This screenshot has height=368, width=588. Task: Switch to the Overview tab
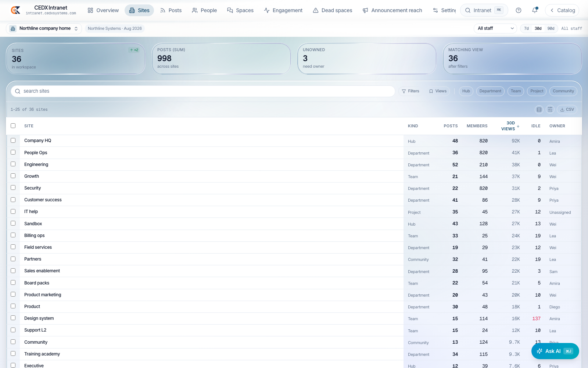coord(103,10)
